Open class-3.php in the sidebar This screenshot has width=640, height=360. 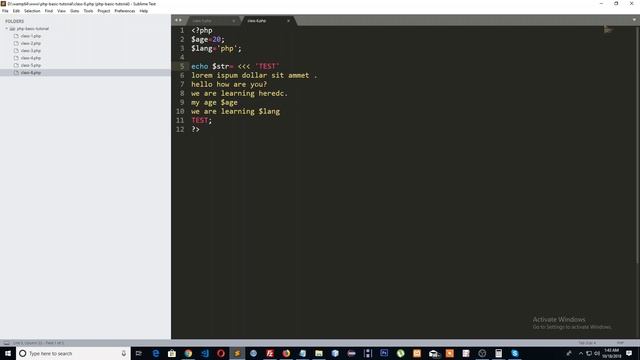point(31,51)
